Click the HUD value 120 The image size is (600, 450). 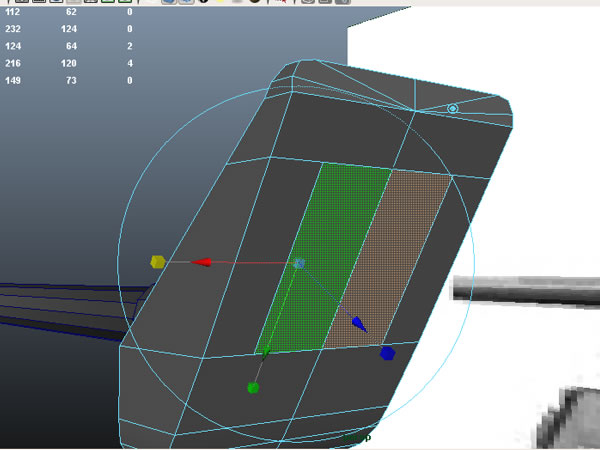click(69, 64)
